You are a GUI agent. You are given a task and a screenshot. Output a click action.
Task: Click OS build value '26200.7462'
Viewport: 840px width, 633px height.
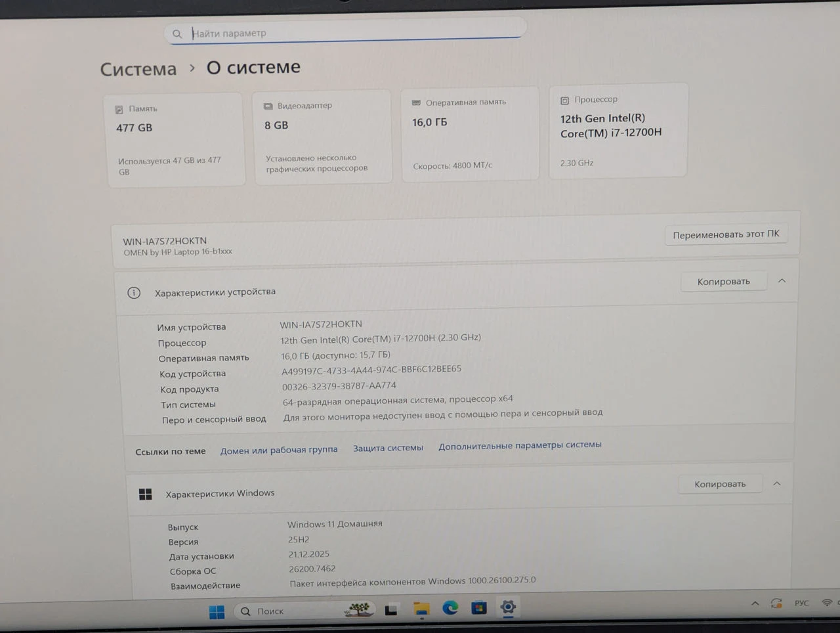coord(312,569)
